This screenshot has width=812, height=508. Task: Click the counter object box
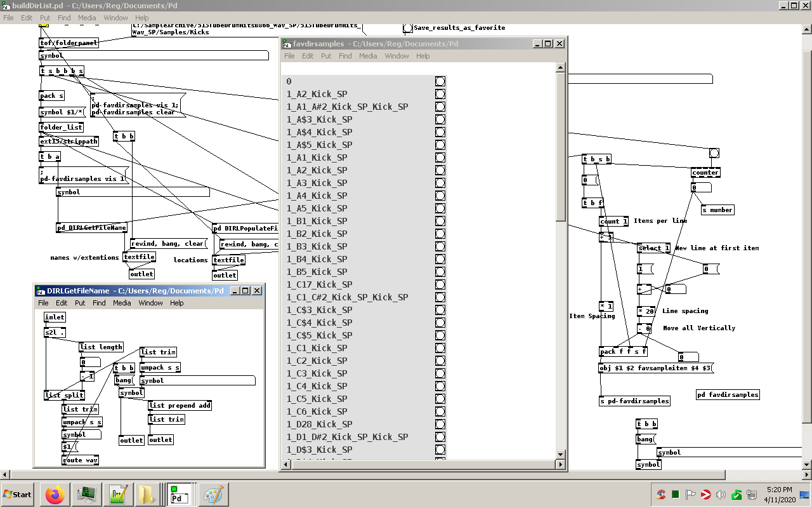point(705,172)
